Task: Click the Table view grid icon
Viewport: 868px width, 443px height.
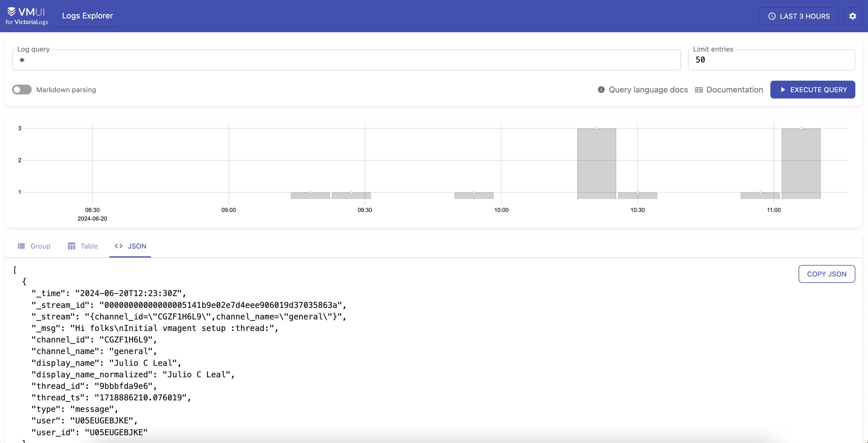Action: (71, 246)
